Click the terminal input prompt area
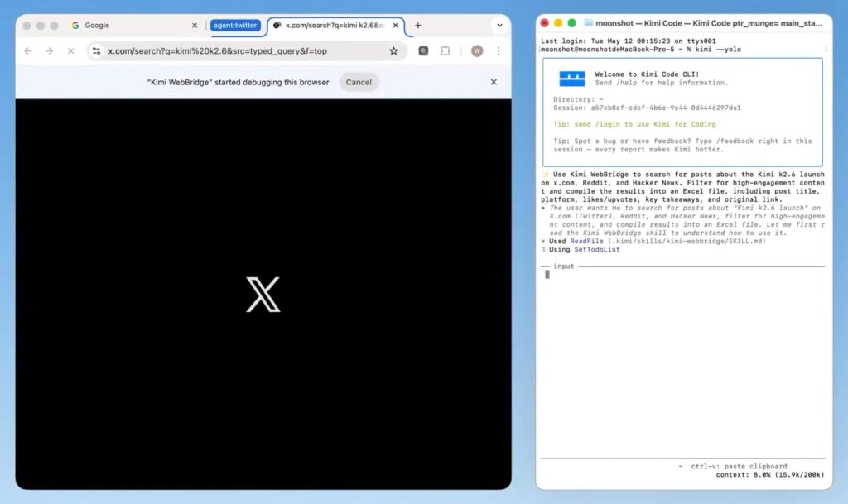Image resolution: width=848 pixels, height=504 pixels. (682, 275)
